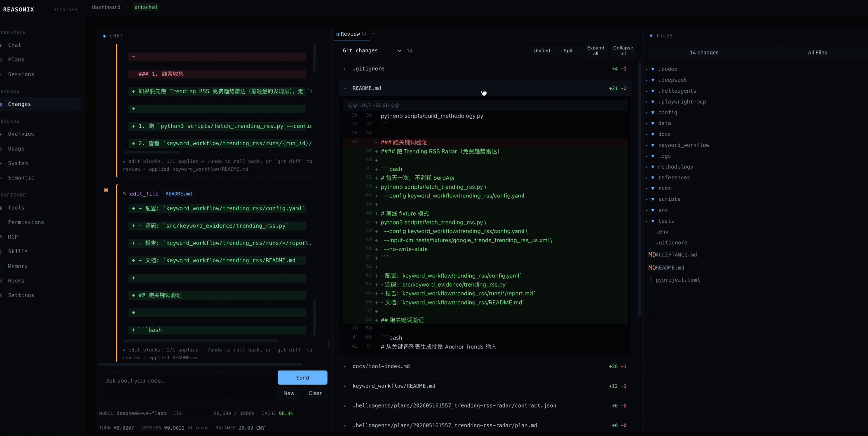Expand the contract.json diff row
The image size is (868, 436).
click(485, 406)
